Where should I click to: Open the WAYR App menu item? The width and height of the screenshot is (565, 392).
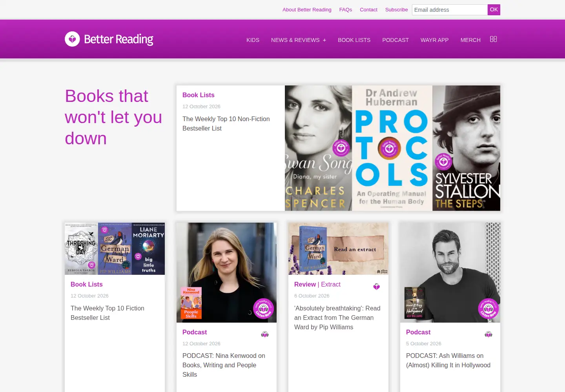pos(434,40)
